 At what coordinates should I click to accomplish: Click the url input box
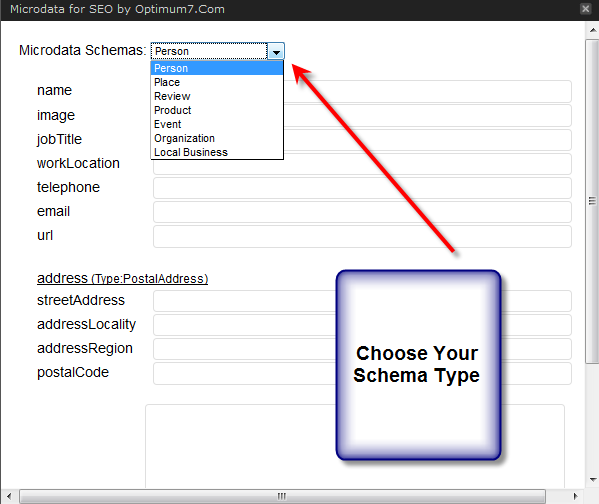pos(362,236)
